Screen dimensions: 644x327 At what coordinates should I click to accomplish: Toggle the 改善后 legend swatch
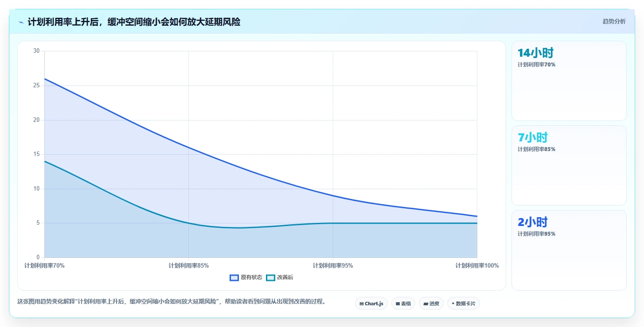[x=270, y=278]
